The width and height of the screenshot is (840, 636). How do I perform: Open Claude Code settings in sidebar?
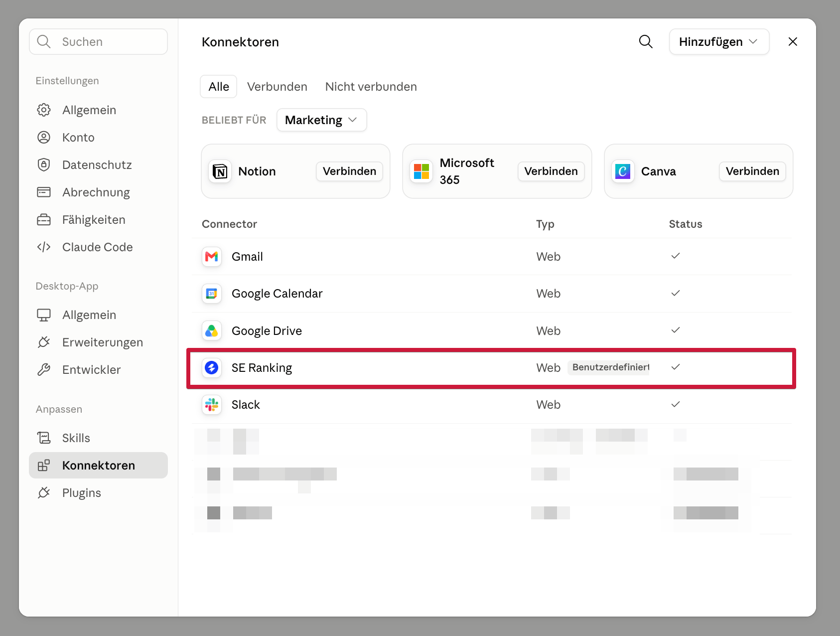(x=98, y=247)
